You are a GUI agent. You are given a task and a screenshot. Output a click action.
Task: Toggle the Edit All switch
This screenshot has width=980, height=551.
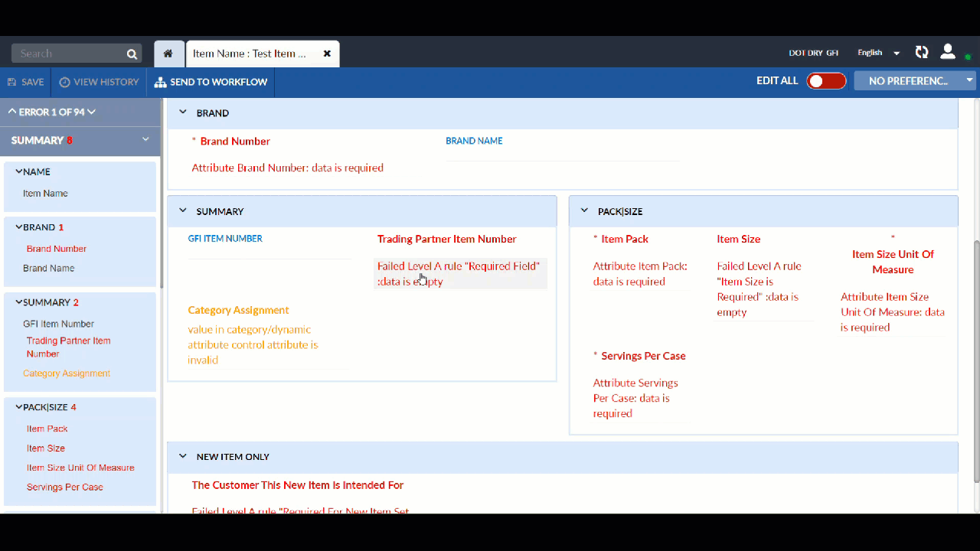(x=826, y=81)
